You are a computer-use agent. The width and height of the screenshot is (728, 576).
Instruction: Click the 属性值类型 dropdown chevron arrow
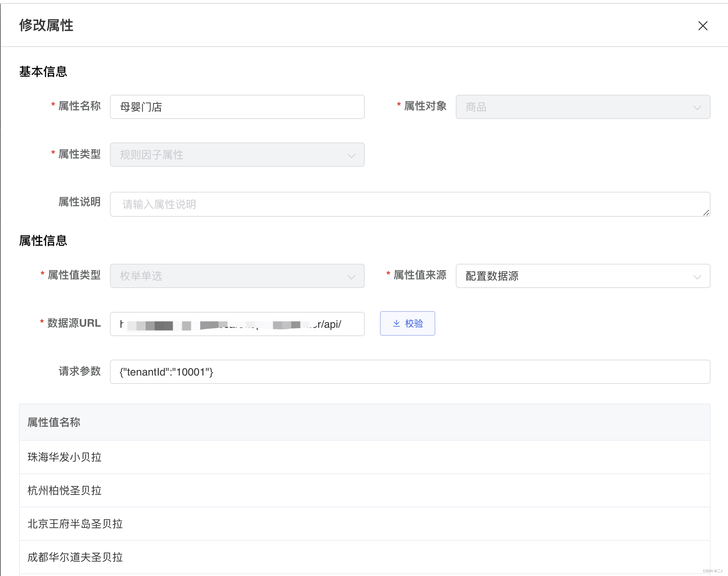pyautogui.click(x=351, y=277)
